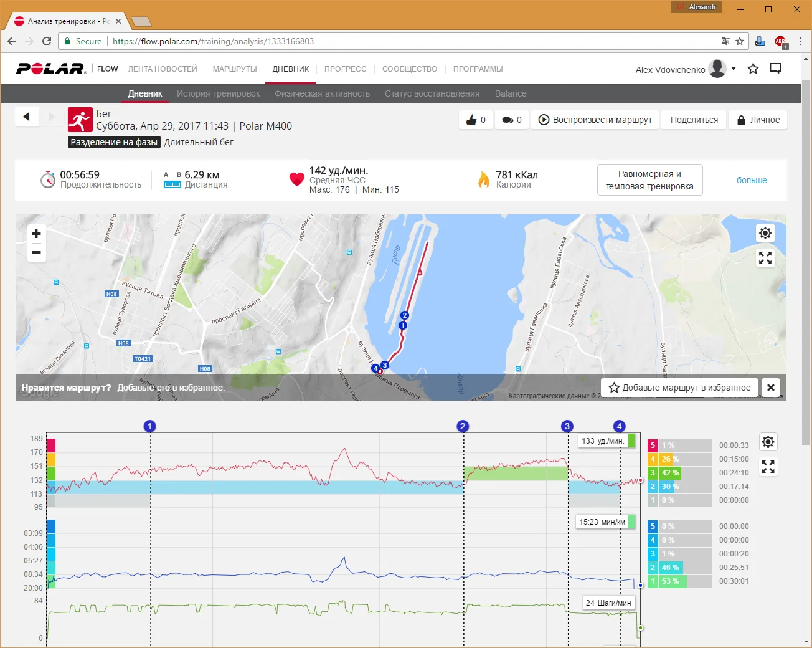Expand the map to fullscreen
The width and height of the screenshot is (812, 648).
765,258
